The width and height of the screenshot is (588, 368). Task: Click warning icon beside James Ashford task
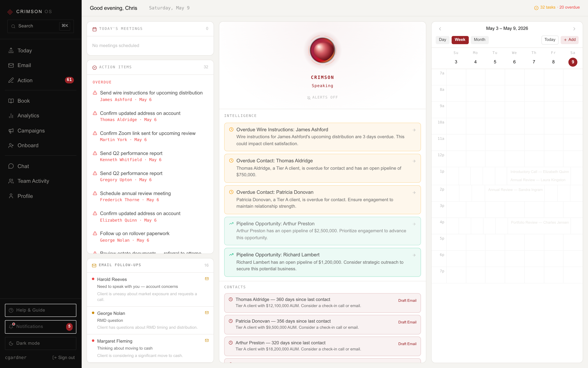tap(95, 93)
